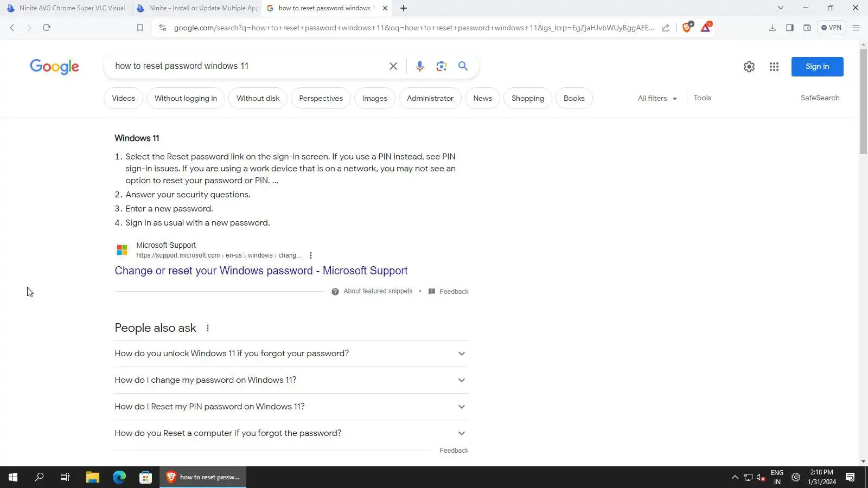Expand 'How do you Reset a computer' question
This screenshot has width=868, height=488.
tap(291, 433)
